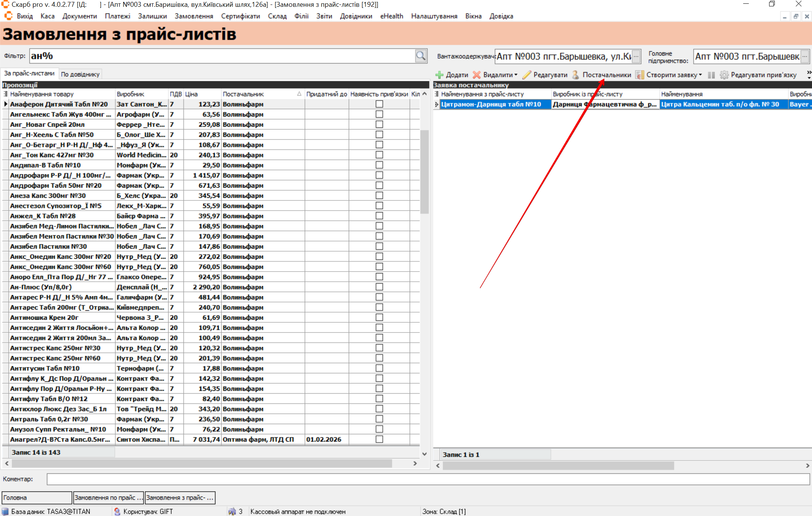Viewport: 812px width, 516px height.
Task: Open Вантажоодержувач selector ellipsis button
Action: click(x=636, y=56)
